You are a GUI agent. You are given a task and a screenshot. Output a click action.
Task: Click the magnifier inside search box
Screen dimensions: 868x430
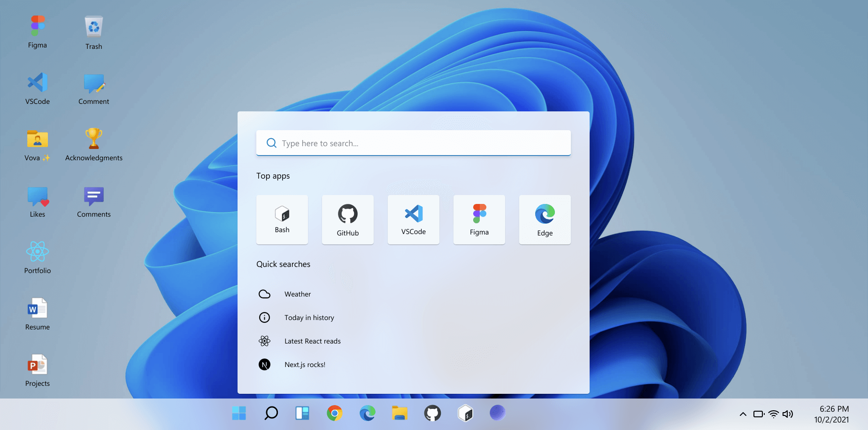tap(271, 143)
